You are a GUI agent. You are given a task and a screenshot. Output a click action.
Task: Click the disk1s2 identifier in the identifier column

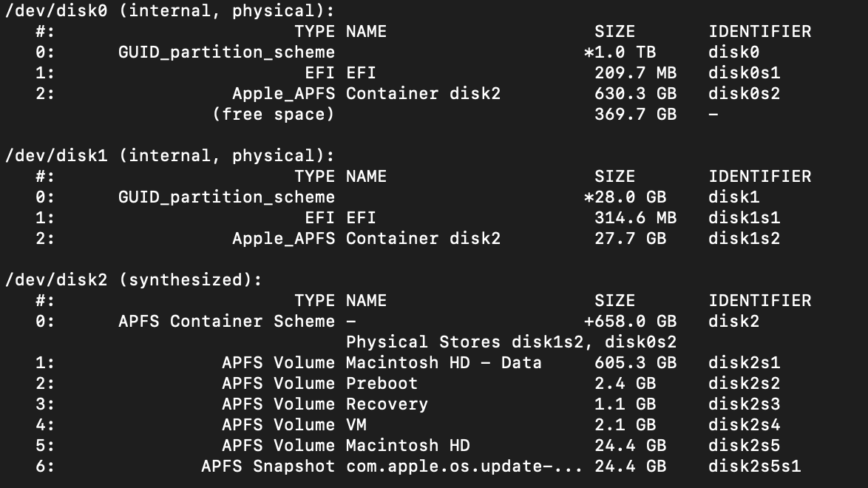pyautogui.click(x=744, y=239)
